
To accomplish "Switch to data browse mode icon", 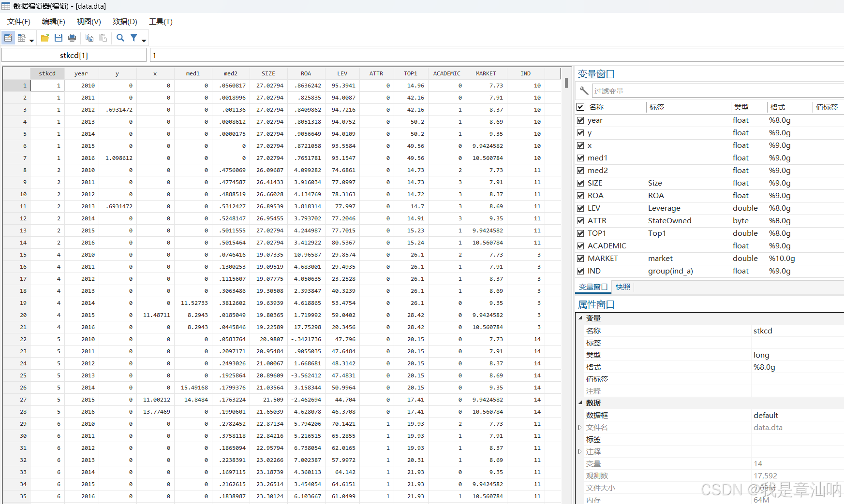I will point(21,38).
